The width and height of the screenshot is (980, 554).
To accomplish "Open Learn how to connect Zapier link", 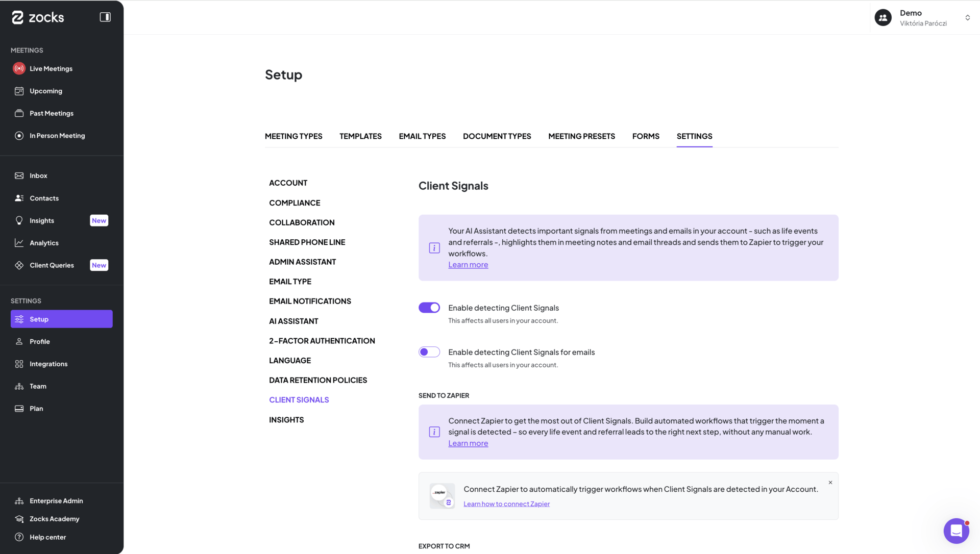I will point(506,504).
